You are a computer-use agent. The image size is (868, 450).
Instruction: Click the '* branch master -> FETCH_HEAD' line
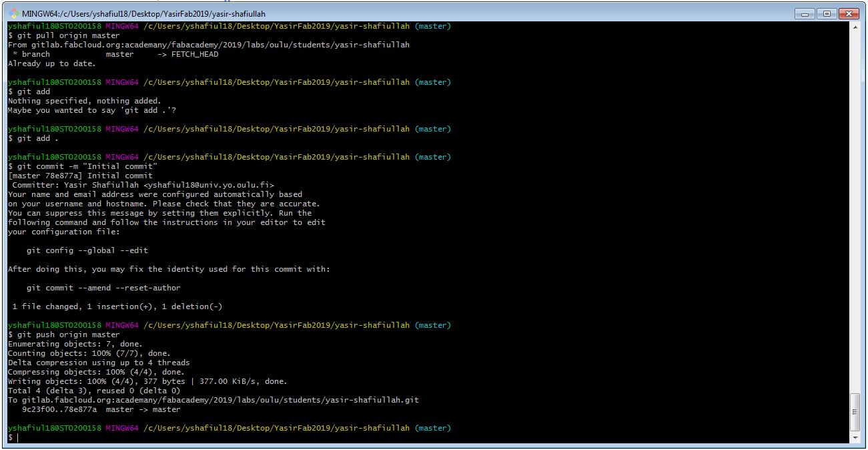click(x=115, y=55)
